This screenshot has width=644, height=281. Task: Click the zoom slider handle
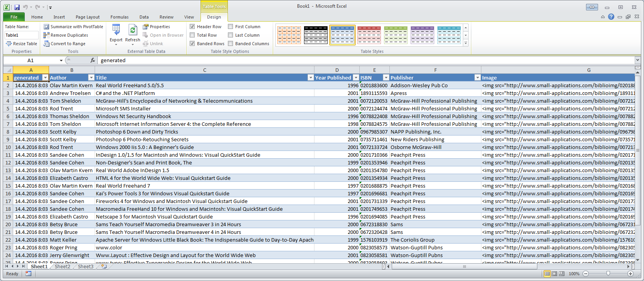click(608, 274)
